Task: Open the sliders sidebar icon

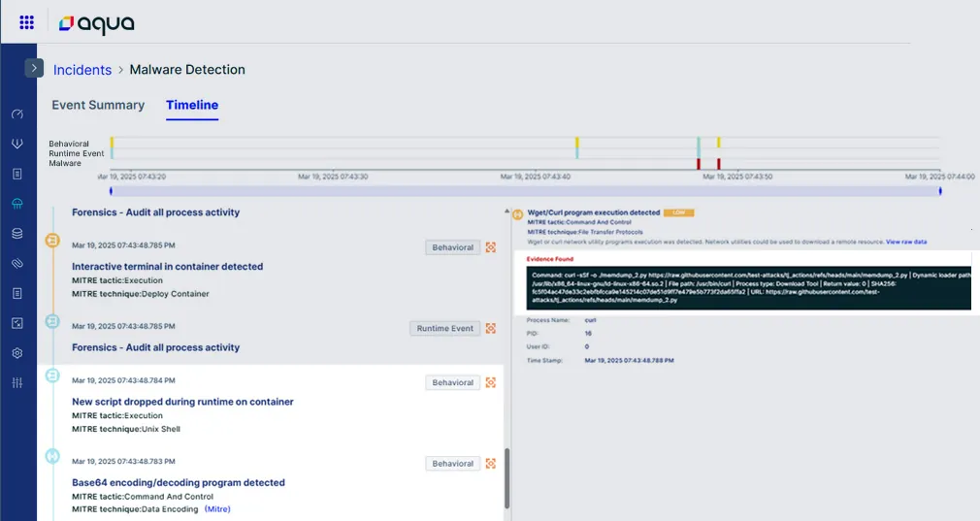Action: 17,383
